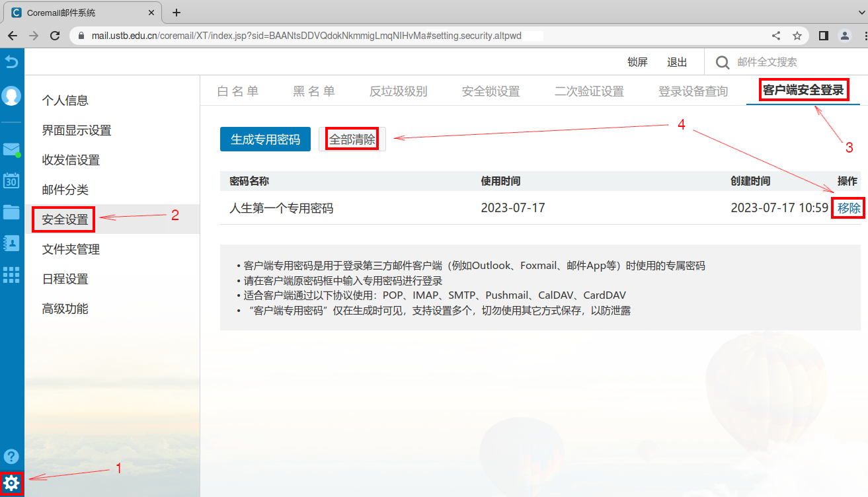The image size is (868, 497).
Task: Open the mailbox envelope icon
Action: (x=11, y=149)
